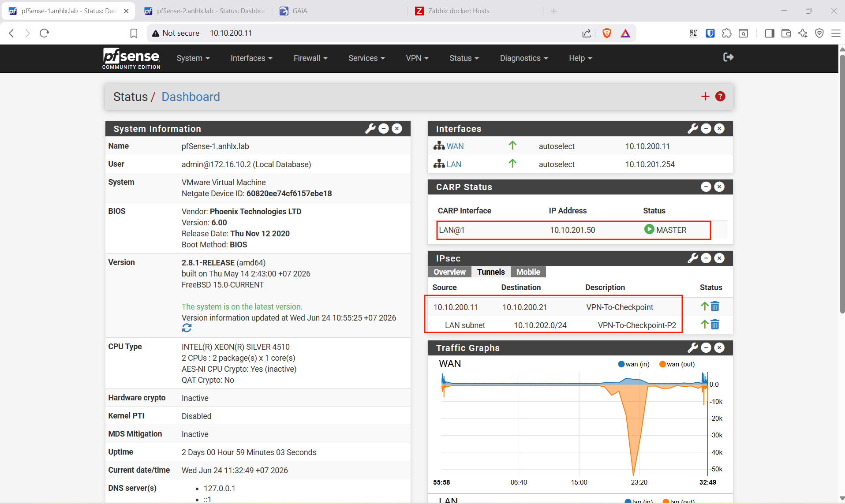Open Brave wallet icon

pos(786,33)
